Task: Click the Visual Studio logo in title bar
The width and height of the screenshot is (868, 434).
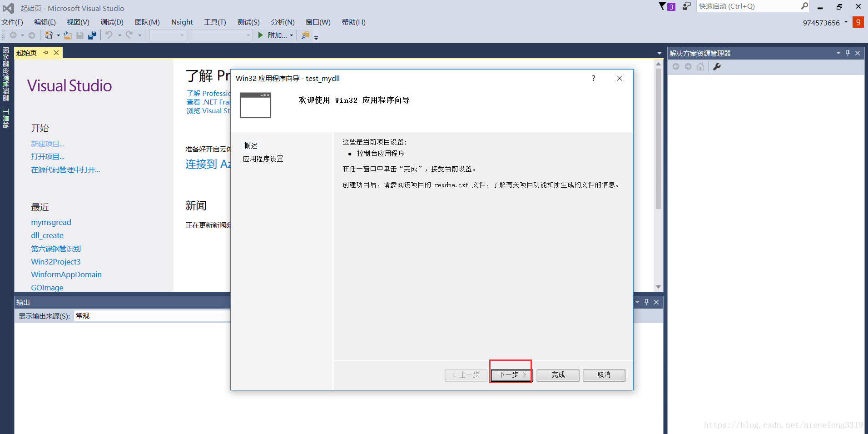Action: coord(9,8)
